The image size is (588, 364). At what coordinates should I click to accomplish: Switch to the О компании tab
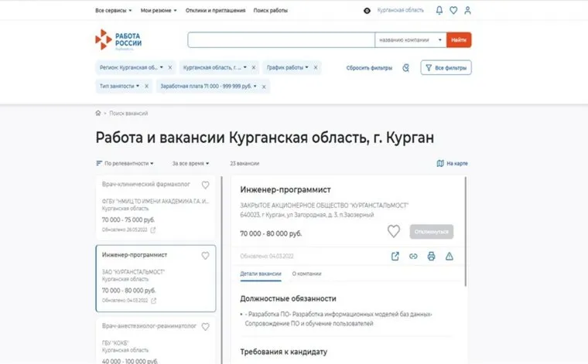pyautogui.click(x=306, y=274)
